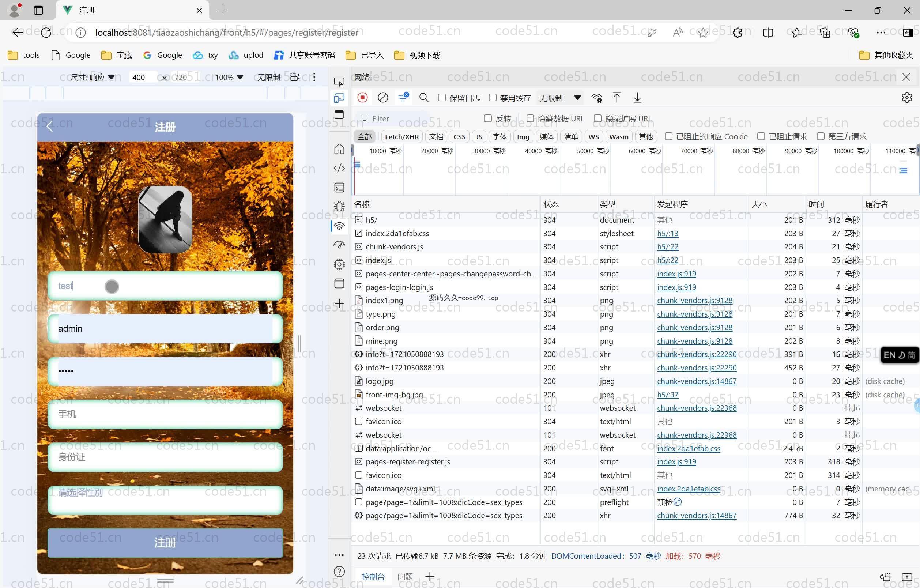Open DevTools help question mark
920x588 pixels.
tap(339, 571)
